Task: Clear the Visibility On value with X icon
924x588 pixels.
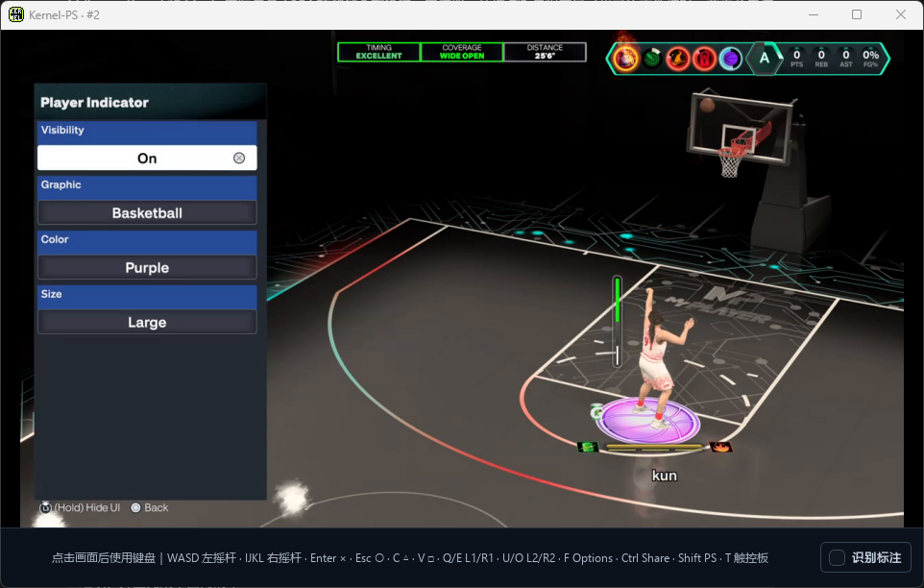Action: tap(238, 158)
